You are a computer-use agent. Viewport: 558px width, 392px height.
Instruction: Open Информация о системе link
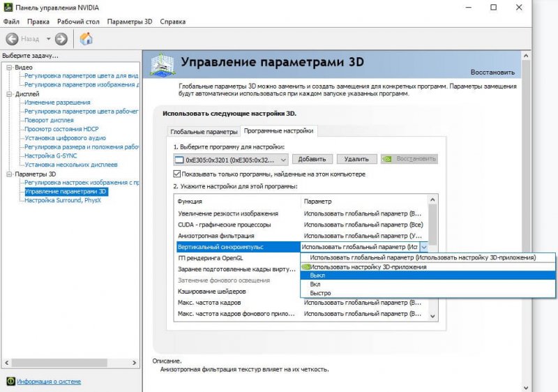click(x=49, y=382)
